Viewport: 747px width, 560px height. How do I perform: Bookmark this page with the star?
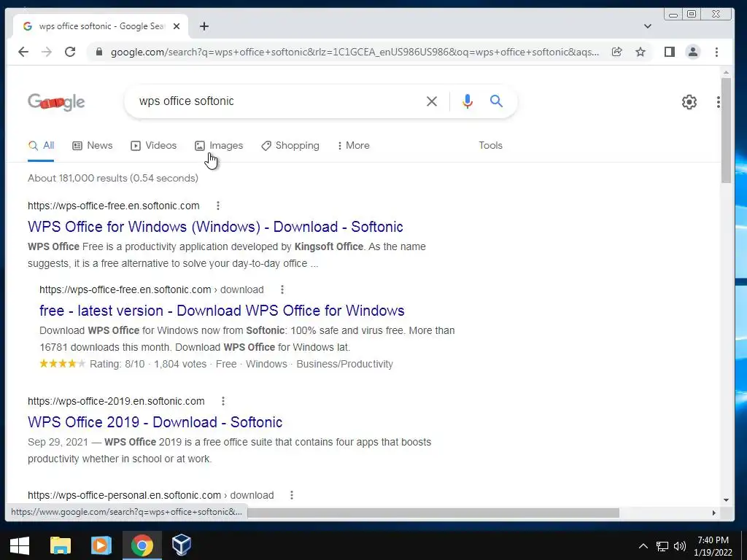click(640, 52)
